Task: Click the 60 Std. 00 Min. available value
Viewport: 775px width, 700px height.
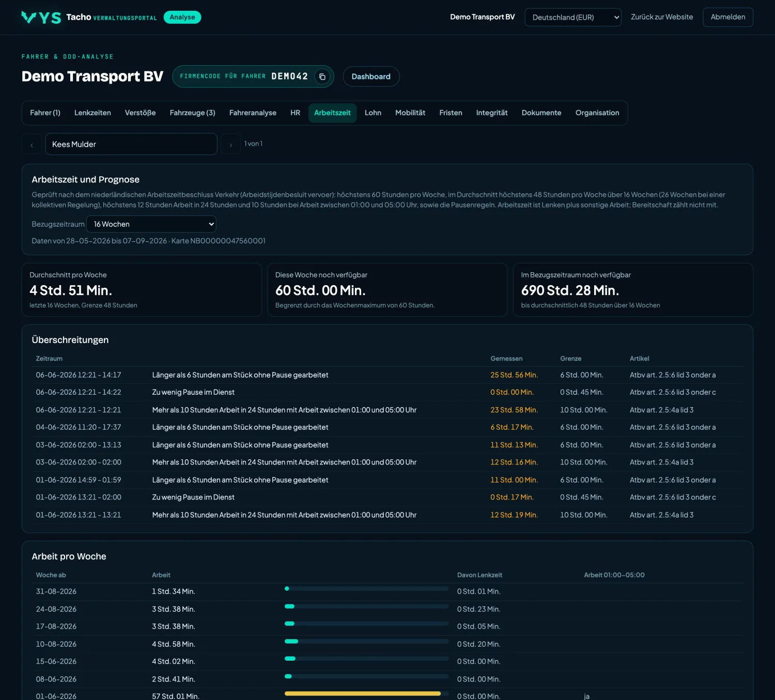Action: pos(320,290)
